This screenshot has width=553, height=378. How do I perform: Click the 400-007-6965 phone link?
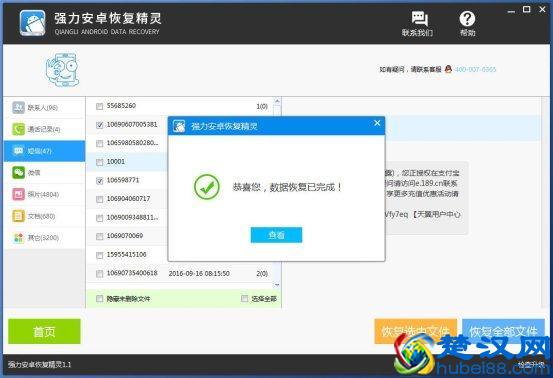click(x=475, y=69)
